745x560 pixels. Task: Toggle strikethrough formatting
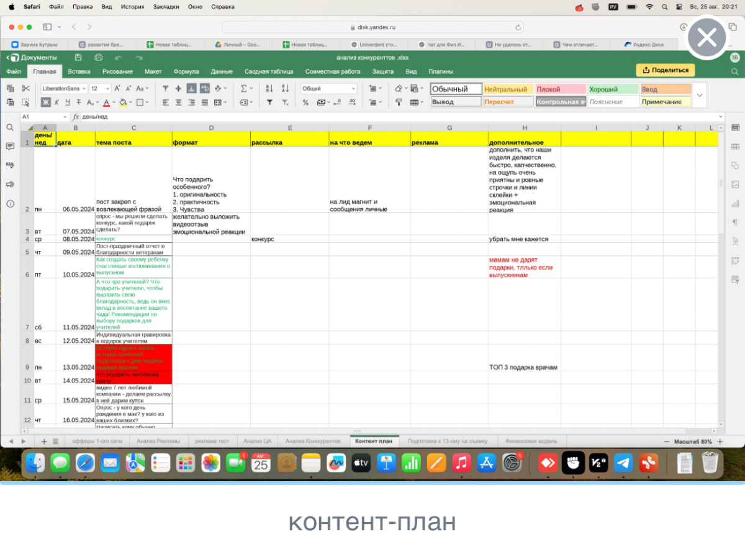[x=79, y=102]
